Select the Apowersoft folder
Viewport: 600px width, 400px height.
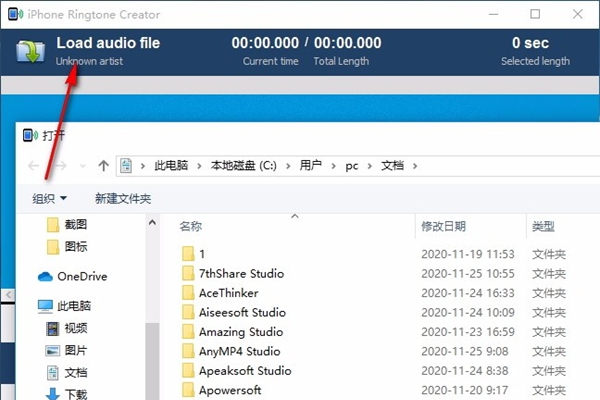pos(230,390)
